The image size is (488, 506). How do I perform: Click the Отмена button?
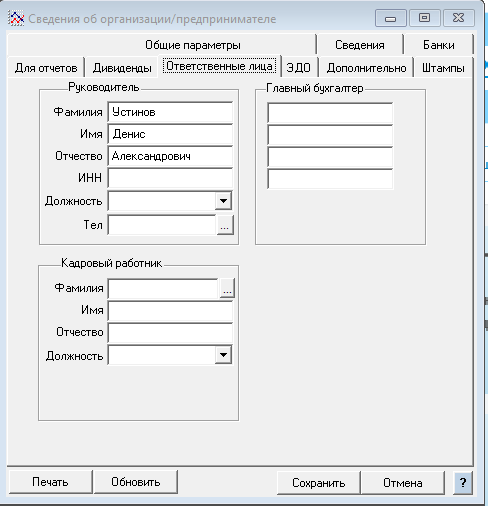(403, 483)
